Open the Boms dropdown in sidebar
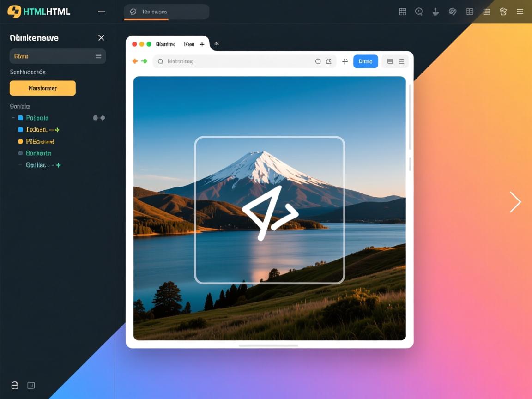Screen dimensions: 532x399 tap(58, 56)
